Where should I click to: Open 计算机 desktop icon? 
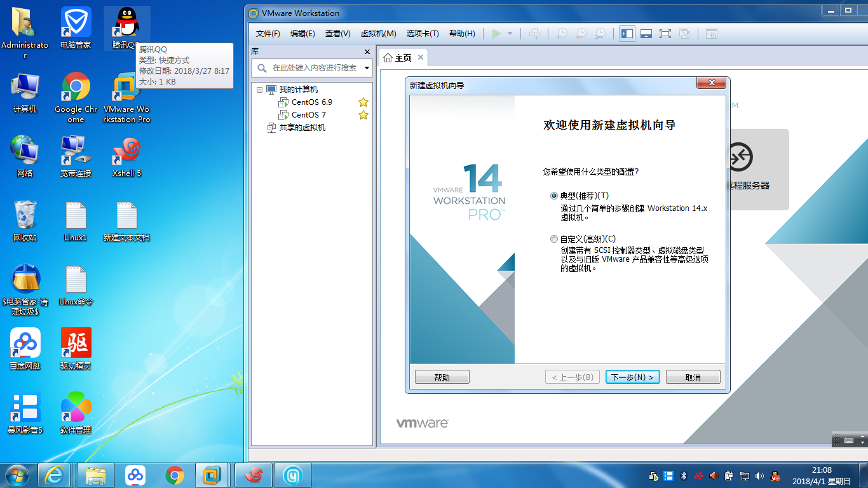click(x=25, y=93)
